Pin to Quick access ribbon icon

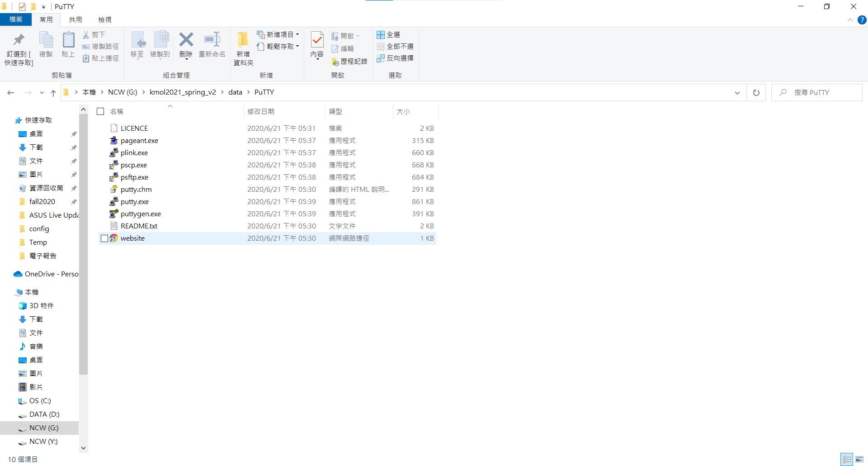point(19,40)
